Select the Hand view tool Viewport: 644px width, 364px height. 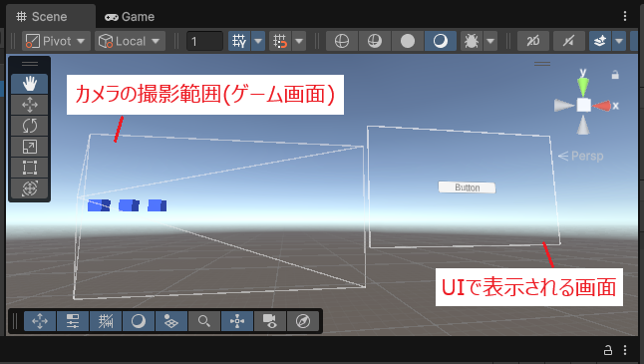tap(30, 84)
